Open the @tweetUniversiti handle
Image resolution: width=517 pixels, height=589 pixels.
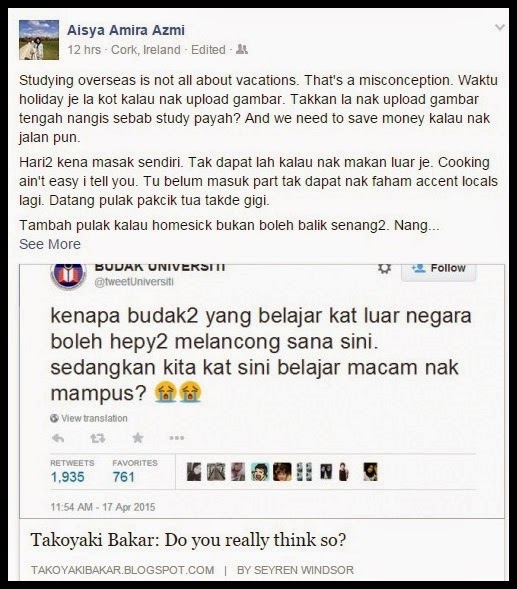[134, 282]
